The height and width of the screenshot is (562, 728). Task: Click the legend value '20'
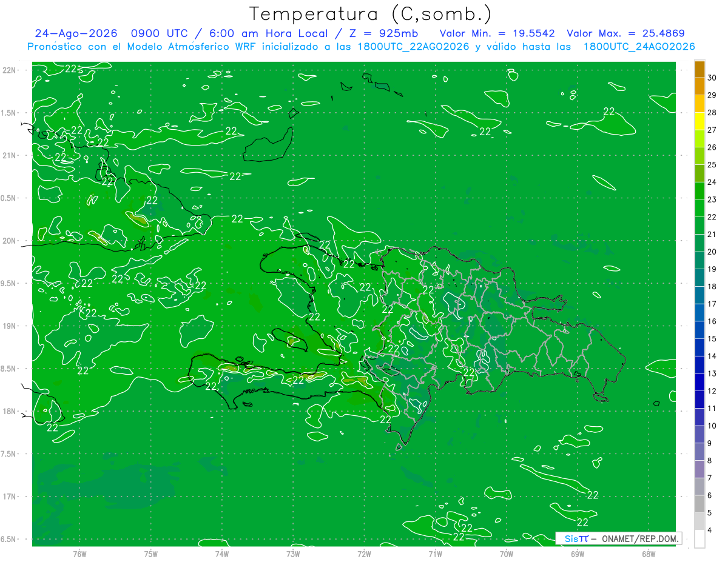pyautogui.click(x=712, y=252)
